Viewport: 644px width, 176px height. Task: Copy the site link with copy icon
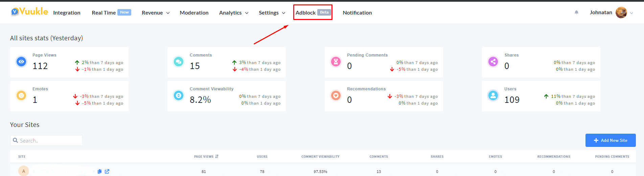tap(99, 172)
